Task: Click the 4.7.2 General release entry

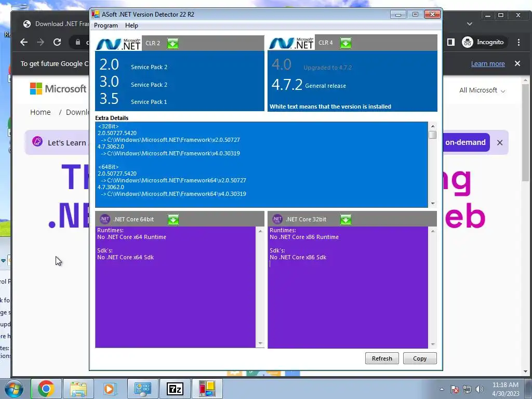Action: coord(309,85)
